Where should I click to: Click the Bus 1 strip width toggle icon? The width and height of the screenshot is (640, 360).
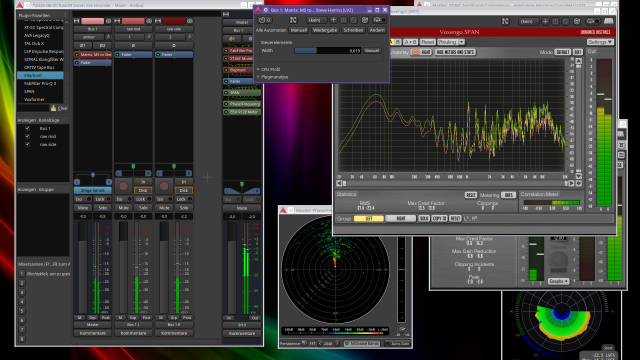(x=76, y=21)
